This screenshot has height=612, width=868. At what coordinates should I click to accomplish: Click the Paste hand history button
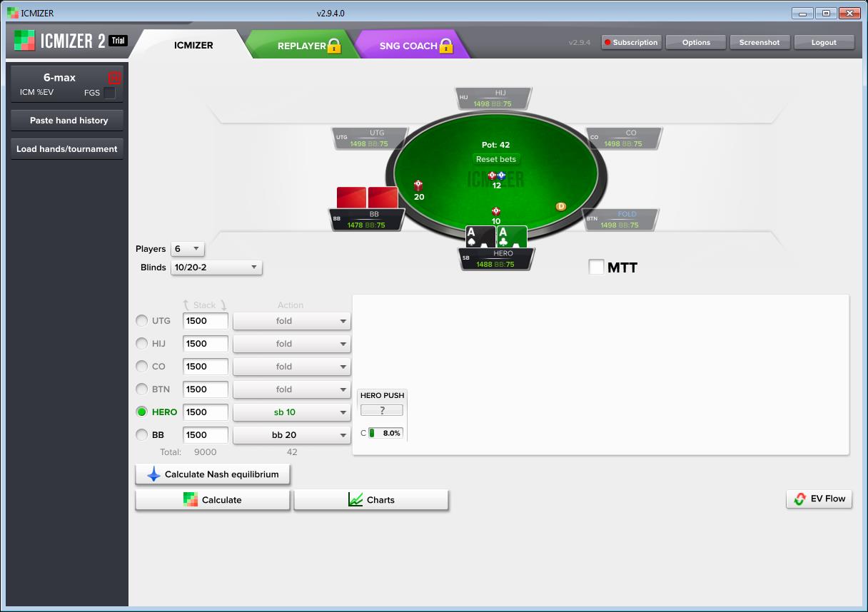point(69,121)
